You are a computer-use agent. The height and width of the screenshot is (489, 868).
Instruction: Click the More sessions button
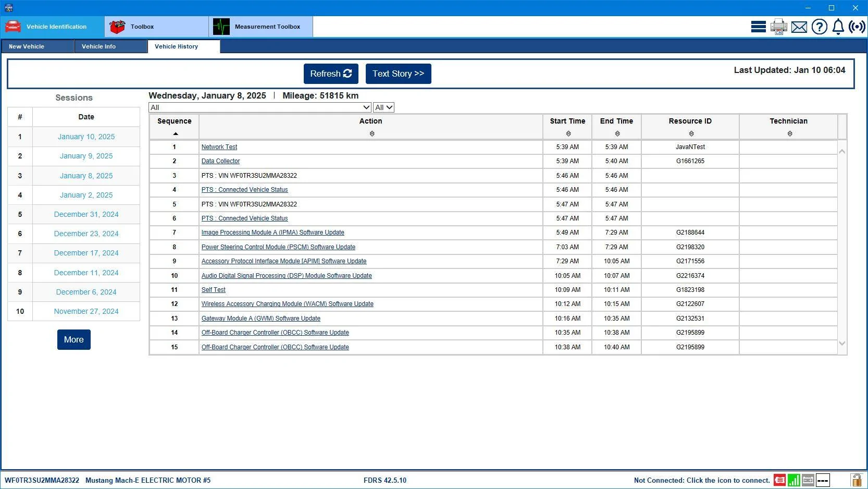pyautogui.click(x=74, y=340)
